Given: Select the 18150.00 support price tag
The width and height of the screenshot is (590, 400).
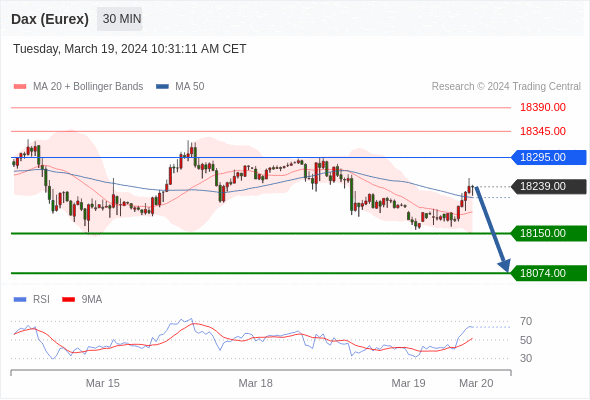Looking at the screenshot, I should [549, 233].
